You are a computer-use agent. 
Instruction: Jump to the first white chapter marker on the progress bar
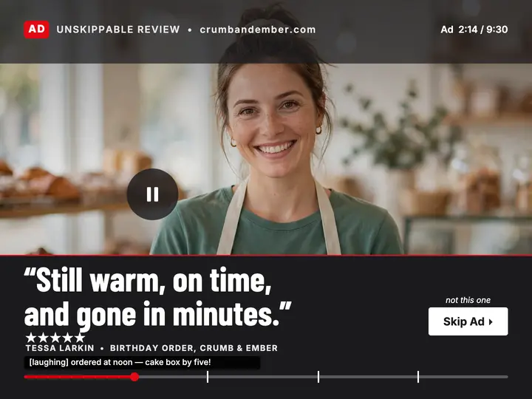[208, 377]
